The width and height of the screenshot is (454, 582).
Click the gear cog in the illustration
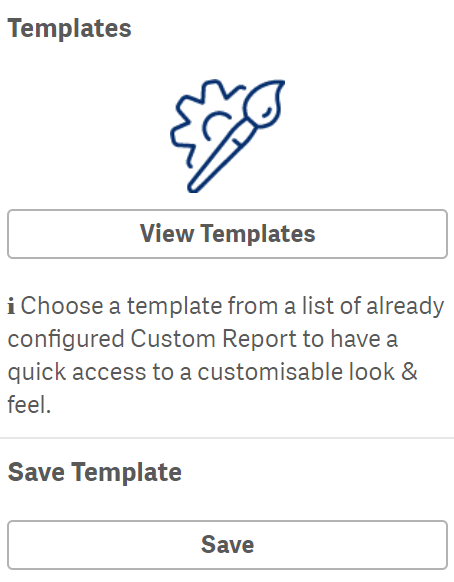click(x=202, y=122)
